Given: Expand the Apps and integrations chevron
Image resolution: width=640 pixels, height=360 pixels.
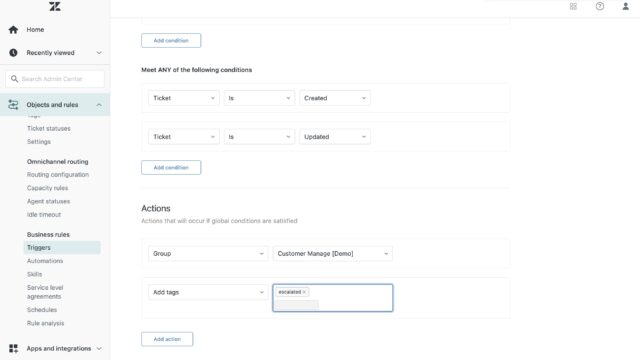Looking at the screenshot, I should 99,348.
